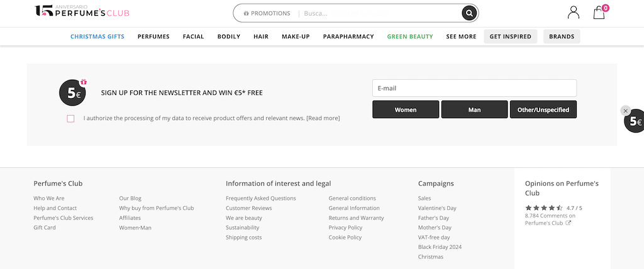Click the 5€ gift newsletter icon
Screen dimensions: 644x269
click(x=73, y=92)
